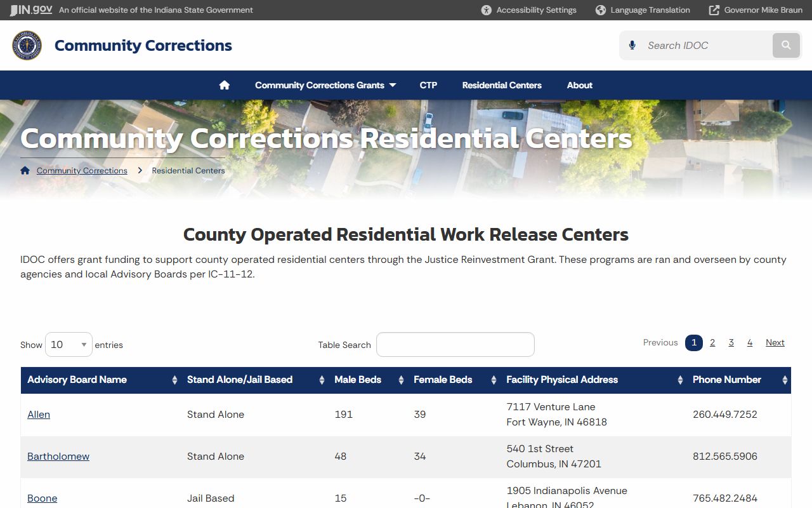812x508 pixels.
Task: Click the magnifier search button
Action: click(x=786, y=46)
